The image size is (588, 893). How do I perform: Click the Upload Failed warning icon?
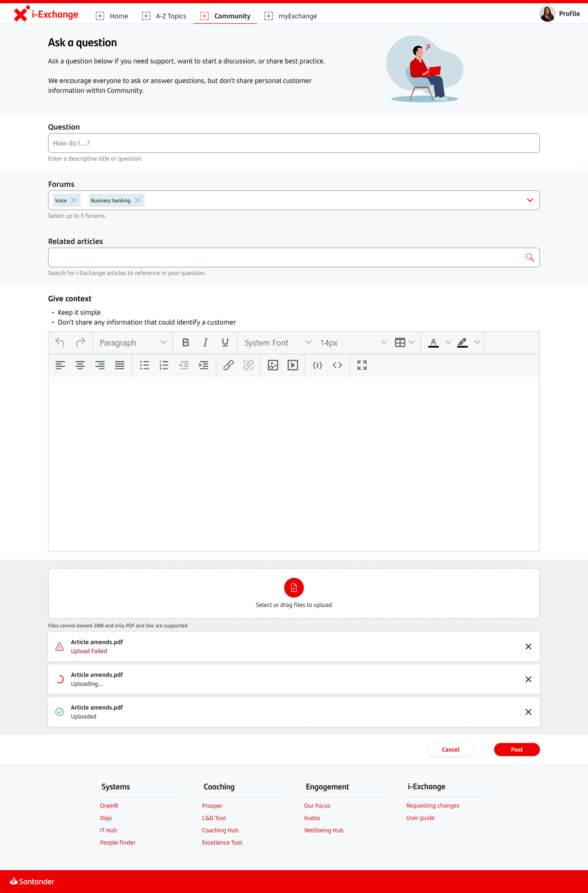point(60,646)
